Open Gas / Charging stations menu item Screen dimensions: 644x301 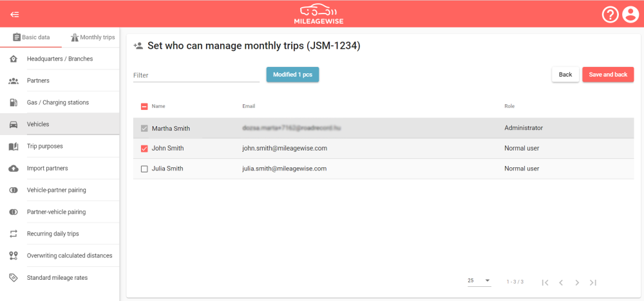click(60, 102)
